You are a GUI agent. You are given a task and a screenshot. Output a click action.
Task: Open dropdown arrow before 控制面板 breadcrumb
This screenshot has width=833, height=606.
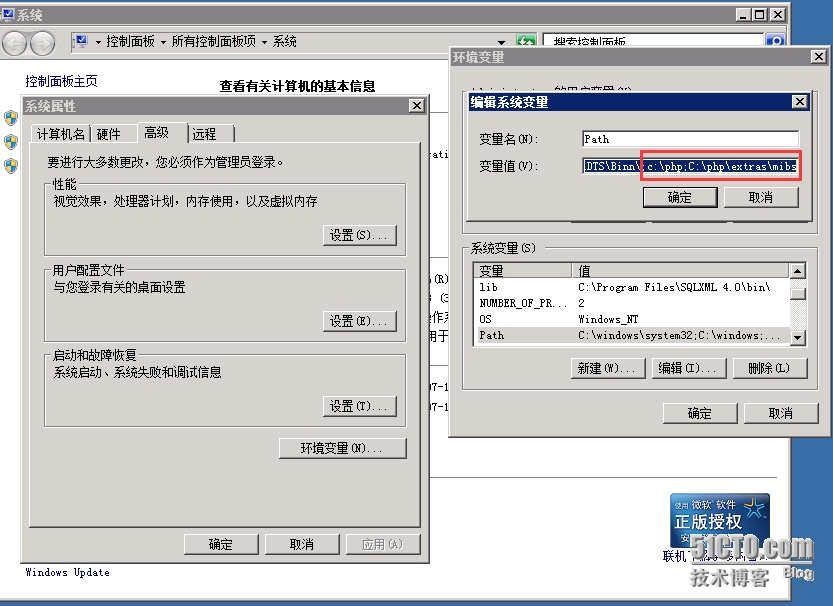click(98, 42)
